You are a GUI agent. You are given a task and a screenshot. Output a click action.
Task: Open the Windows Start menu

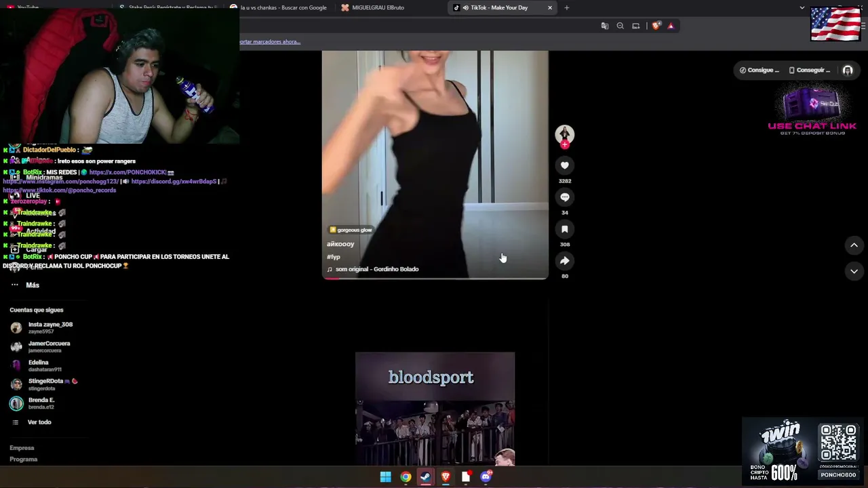coord(385,477)
